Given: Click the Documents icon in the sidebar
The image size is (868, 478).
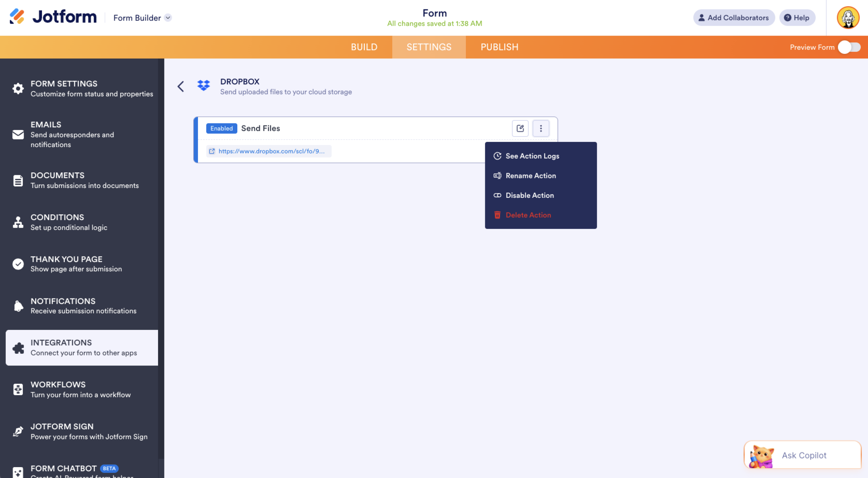Looking at the screenshot, I should 18,180.
